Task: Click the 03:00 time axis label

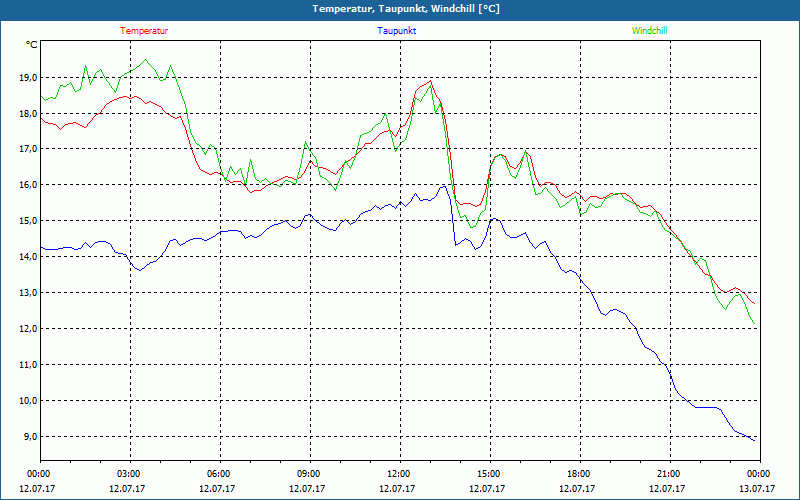Action: click(x=127, y=474)
